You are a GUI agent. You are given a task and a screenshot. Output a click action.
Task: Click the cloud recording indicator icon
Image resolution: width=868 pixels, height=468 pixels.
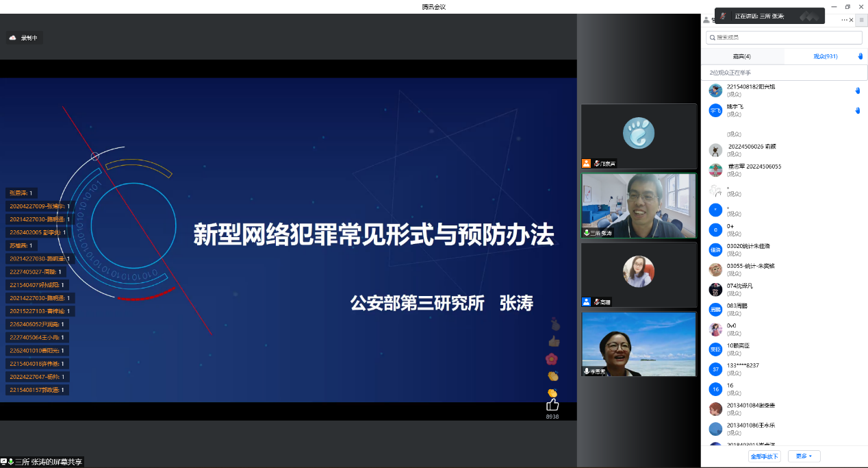coord(12,38)
